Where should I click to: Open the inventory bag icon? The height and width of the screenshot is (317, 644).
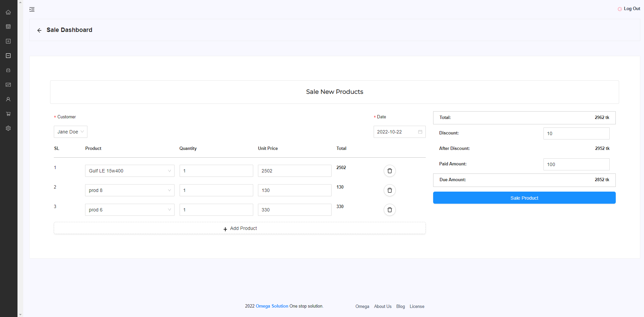click(8, 70)
